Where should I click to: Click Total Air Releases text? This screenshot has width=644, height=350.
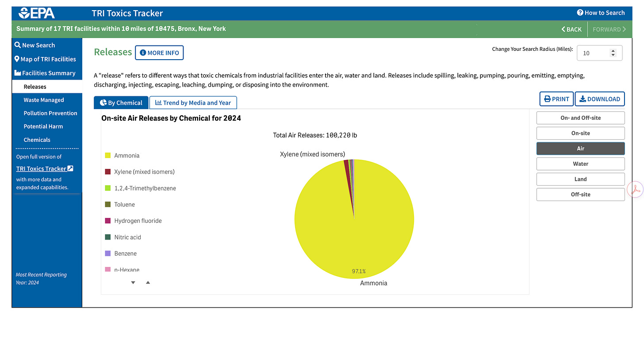coord(315,135)
